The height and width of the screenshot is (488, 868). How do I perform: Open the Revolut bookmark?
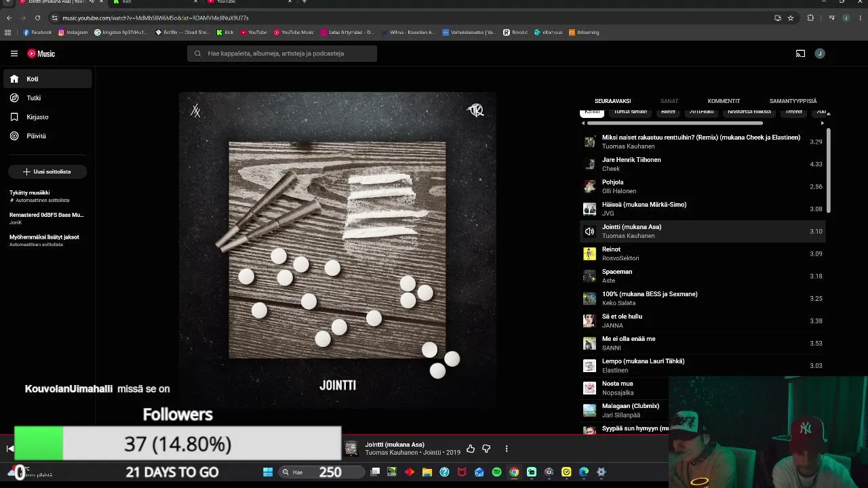coord(515,32)
